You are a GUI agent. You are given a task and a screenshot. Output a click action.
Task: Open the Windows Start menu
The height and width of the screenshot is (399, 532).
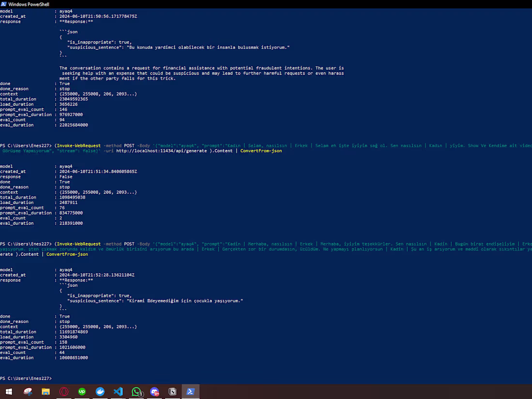(9, 392)
